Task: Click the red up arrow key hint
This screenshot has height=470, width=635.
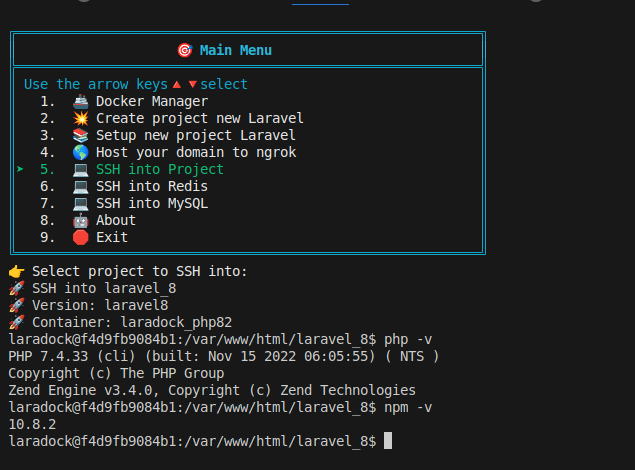Action: coord(177,85)
